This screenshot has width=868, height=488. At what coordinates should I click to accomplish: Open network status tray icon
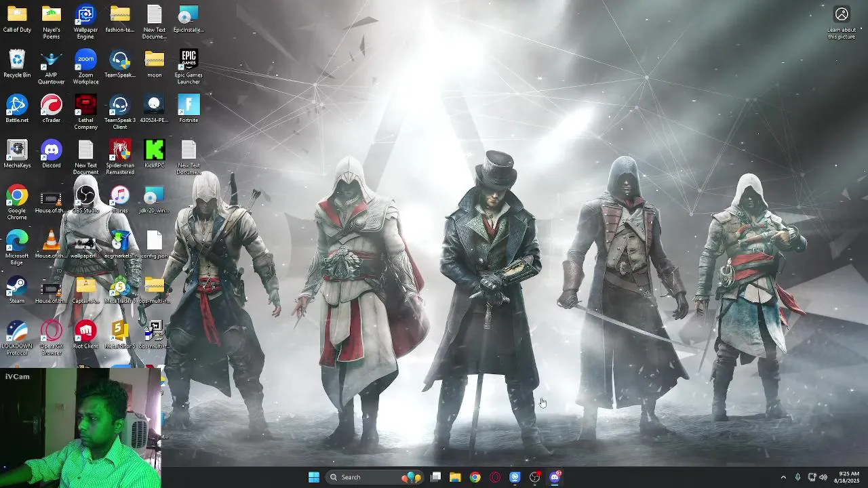click(x=812, y=477)
